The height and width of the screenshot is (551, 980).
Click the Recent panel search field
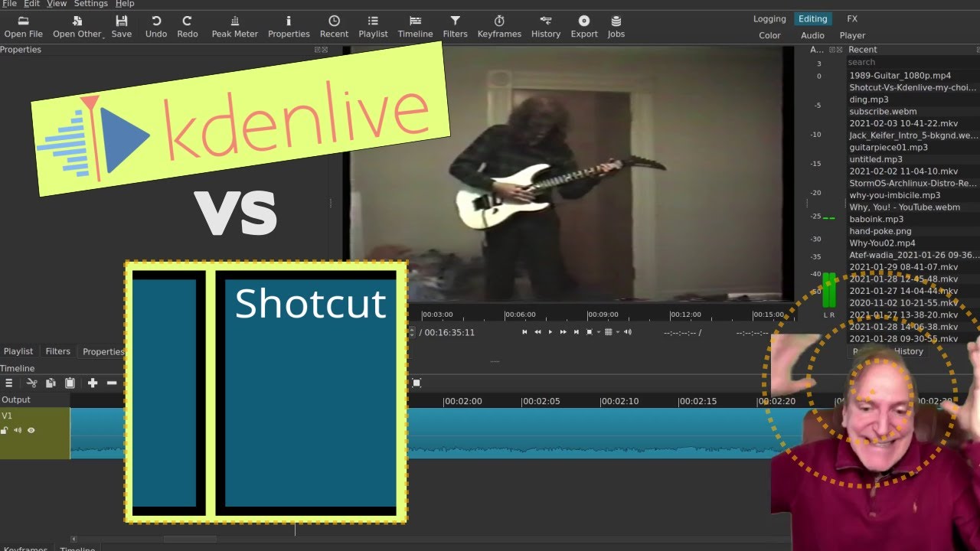tap(913, 62)
